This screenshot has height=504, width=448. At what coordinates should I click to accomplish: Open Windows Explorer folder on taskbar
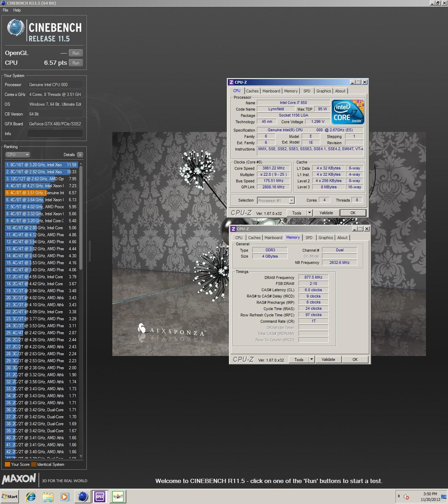click(48, 496)
